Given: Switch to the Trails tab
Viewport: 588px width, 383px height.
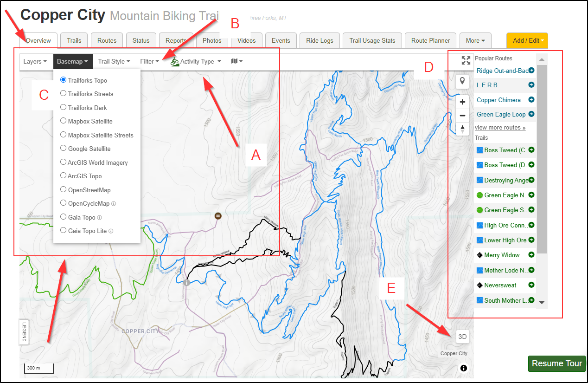Looking at the screenshot, I should [74, 40].
